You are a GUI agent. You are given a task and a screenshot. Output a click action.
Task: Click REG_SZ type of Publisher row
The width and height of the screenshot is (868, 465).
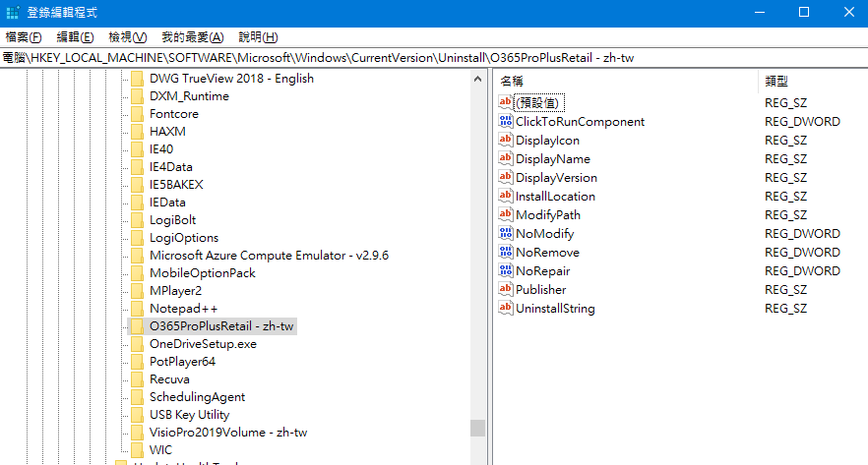(x=785, y=290)
